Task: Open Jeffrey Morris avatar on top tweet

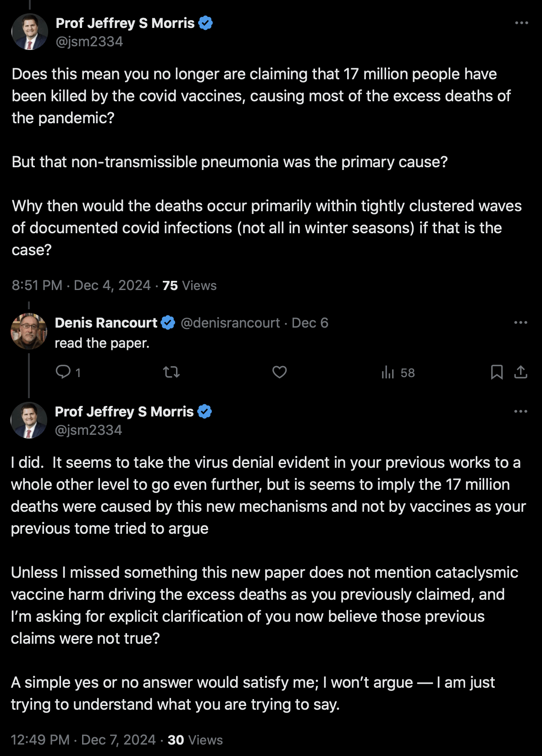Action: 30,32
